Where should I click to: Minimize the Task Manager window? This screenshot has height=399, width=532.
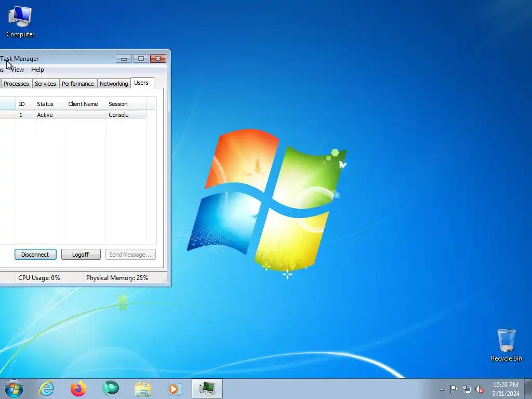[124, 59]
